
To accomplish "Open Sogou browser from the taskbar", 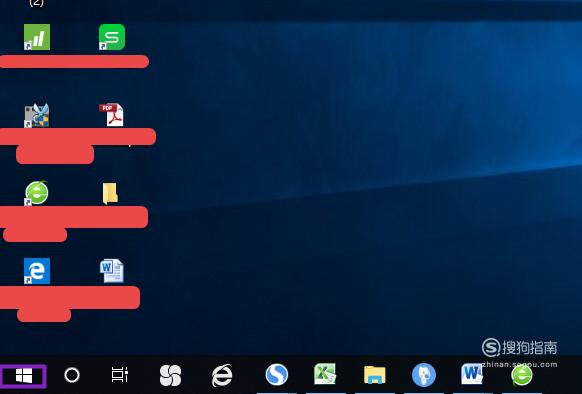I will (277, 374).
